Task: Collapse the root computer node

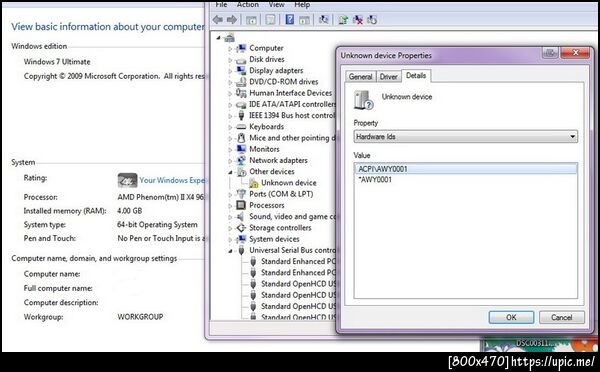Action: (x=218, y=38)
